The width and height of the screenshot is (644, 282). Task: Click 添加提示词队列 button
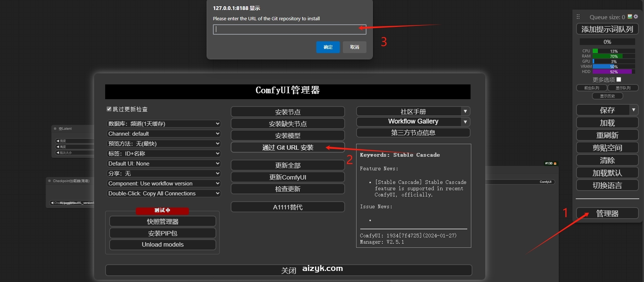point(607,29)
